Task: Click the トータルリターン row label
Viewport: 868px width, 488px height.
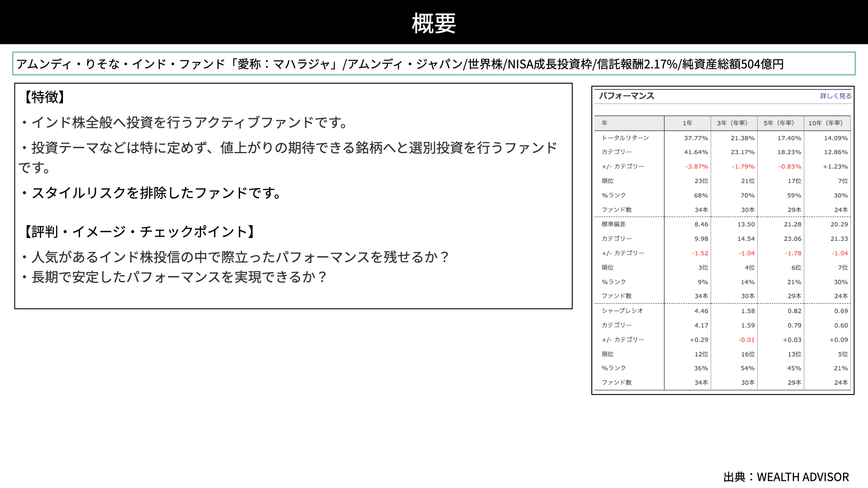Action: coord(625,138)
